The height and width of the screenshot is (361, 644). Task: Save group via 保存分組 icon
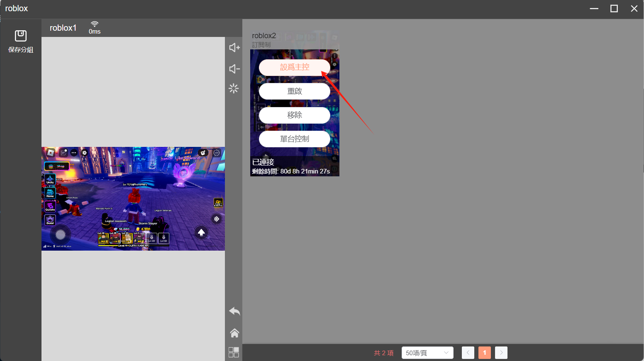[x=20, y=41]
